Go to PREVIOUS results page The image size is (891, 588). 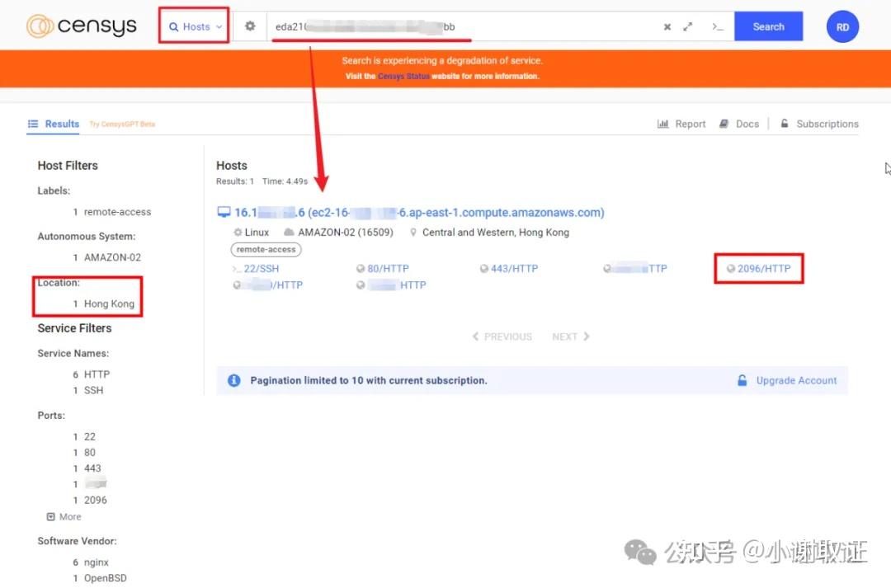point(502,337)
